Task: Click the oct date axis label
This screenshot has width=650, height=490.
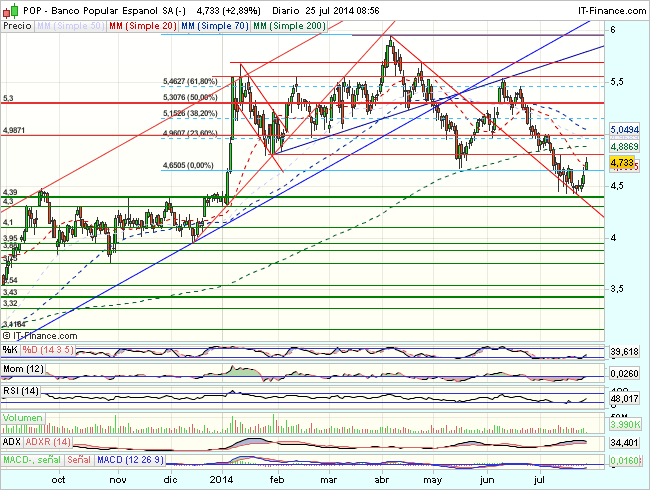Action: tap(58, 480)
